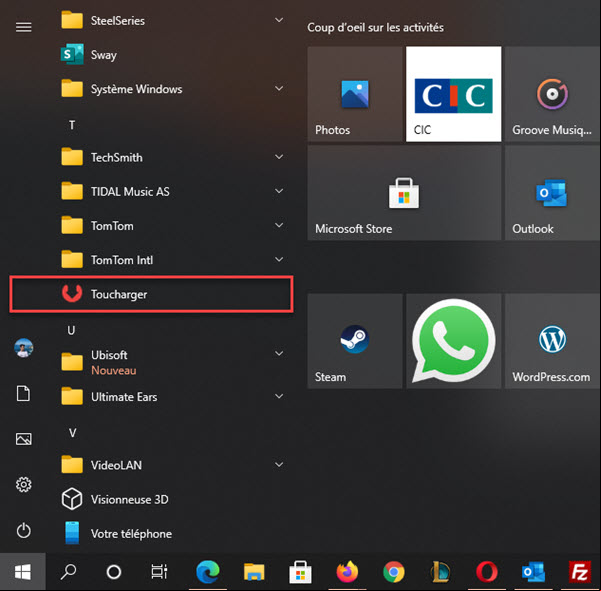
Task: Select the TomTom Intl folder name
Action: point(122,260)
